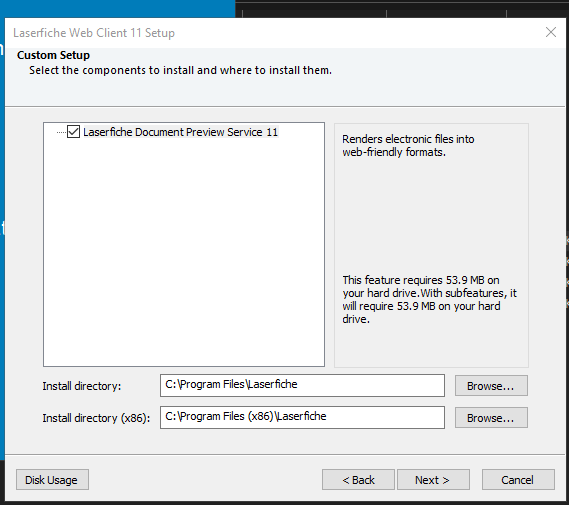This screenshot has height=505, width=569.
Task: Click the 'Renders electronic files' description text
Action: click(408, 145)
